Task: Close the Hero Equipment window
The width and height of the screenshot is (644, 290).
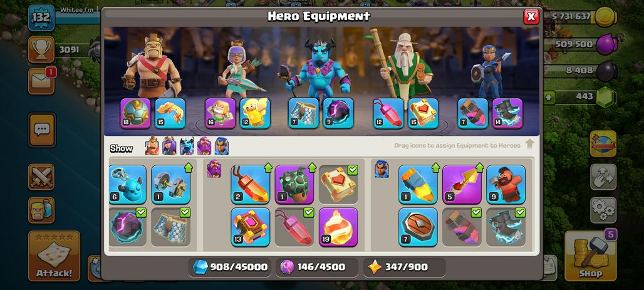Action: 531,16
